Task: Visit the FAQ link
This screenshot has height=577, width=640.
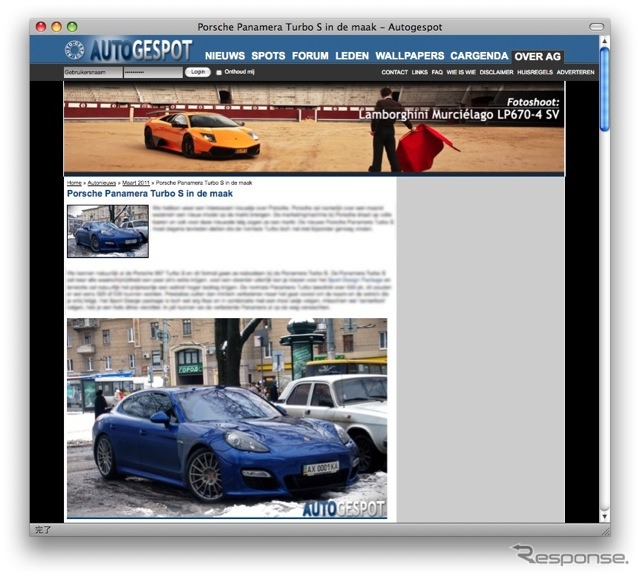Action: pos(437,72)
